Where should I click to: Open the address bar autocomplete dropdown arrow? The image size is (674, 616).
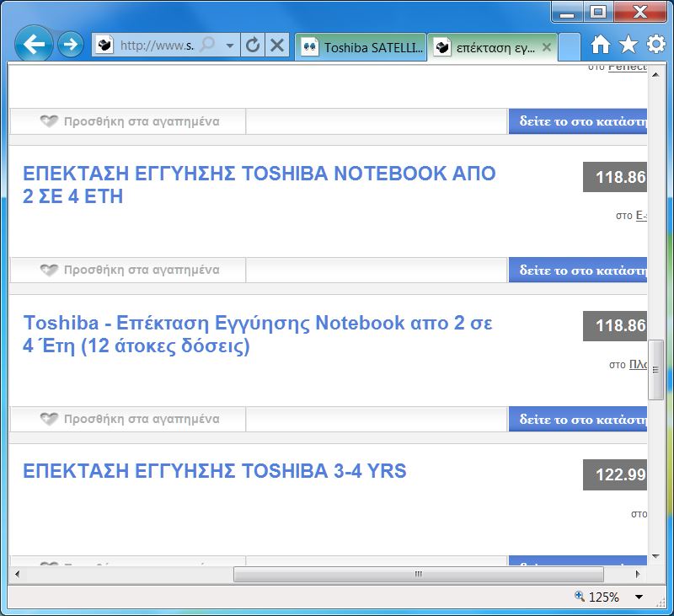click(x=230, y=46)
